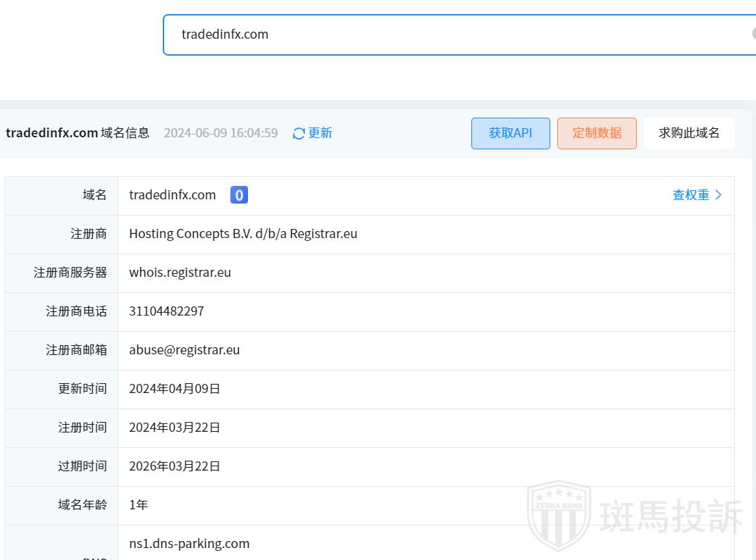Click the chevron arrow after 查权重
This screenshot has width=756, height=560.
click(719, 195)
